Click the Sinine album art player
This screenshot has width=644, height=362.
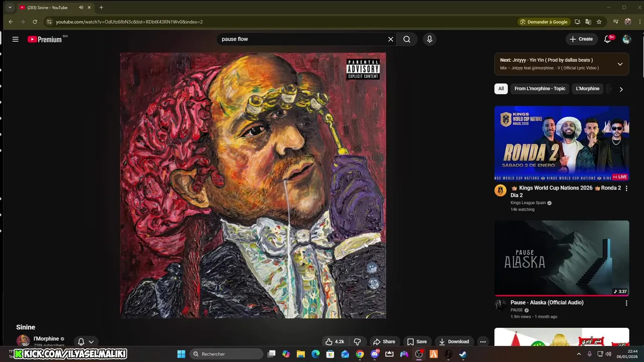(253, 186)
